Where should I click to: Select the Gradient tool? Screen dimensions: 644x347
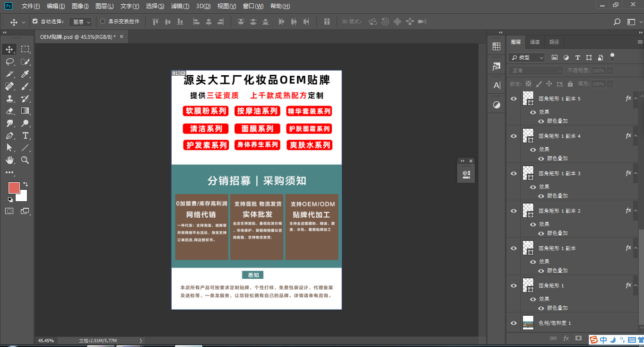pos(25,111)
